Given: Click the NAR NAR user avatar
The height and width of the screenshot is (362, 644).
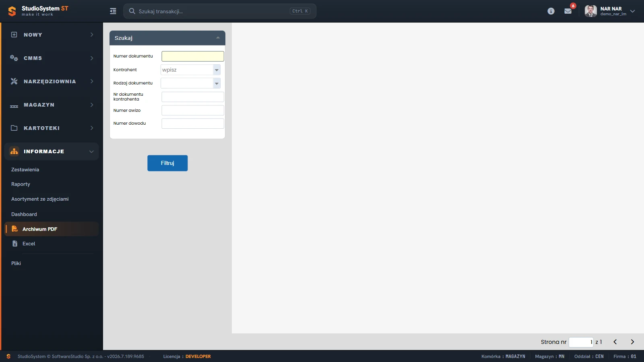Looking at the screenshot, I should tap(590, 11).
